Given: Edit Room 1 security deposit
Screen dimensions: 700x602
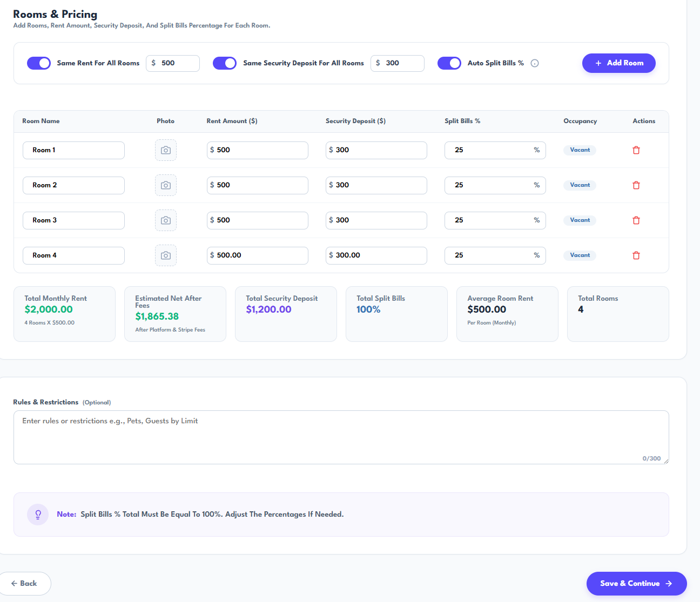Looking at the screenshot, I should [376, 150].
